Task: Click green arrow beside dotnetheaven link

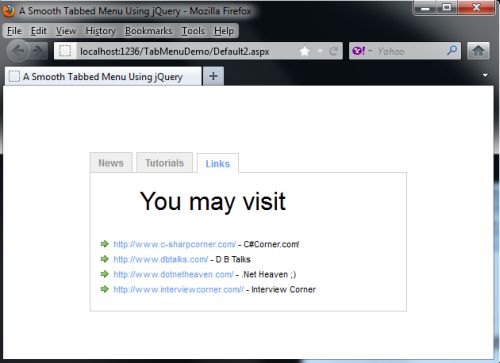Action: (105, 274)
